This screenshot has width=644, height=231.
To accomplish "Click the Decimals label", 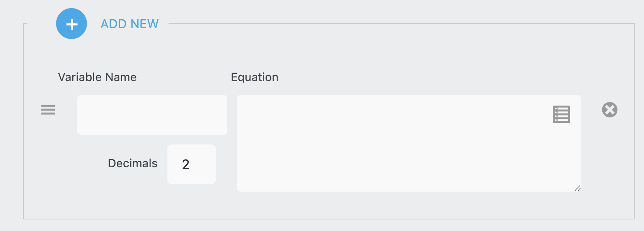I will coord(132,163).
